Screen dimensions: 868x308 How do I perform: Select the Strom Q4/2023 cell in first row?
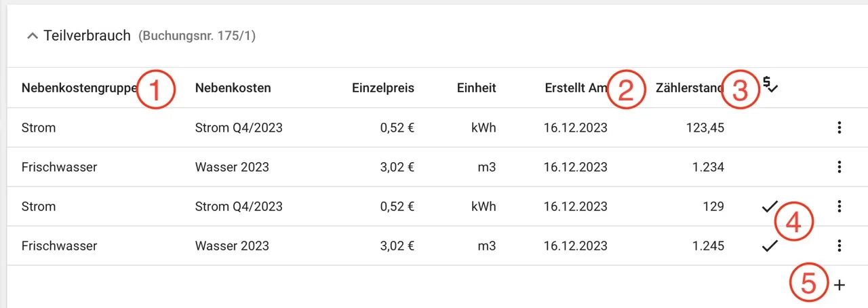[x=239, y=128]
